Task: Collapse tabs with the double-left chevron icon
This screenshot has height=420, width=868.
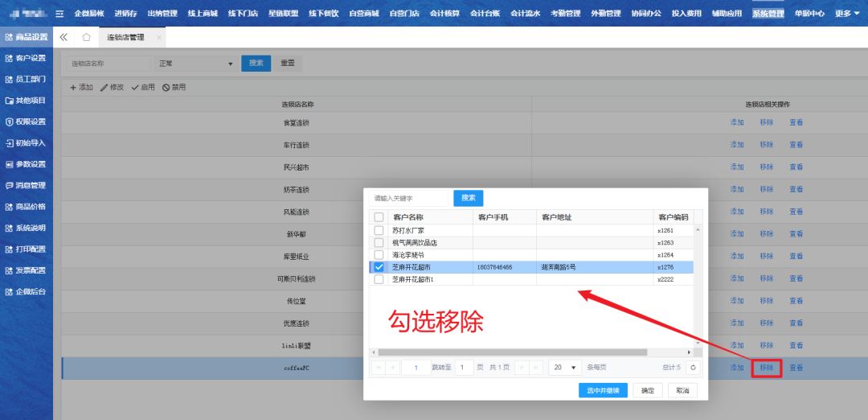Action: coord(63,37)
